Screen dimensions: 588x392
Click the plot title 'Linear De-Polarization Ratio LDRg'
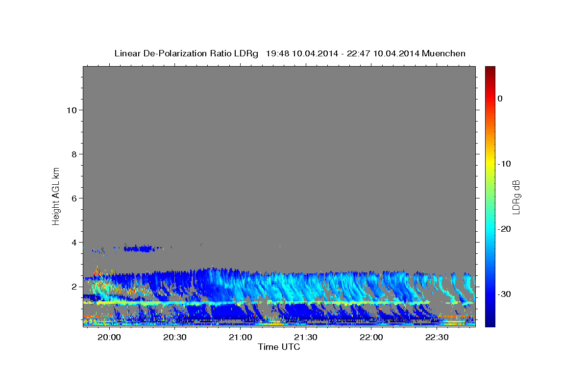coord(186,53)
